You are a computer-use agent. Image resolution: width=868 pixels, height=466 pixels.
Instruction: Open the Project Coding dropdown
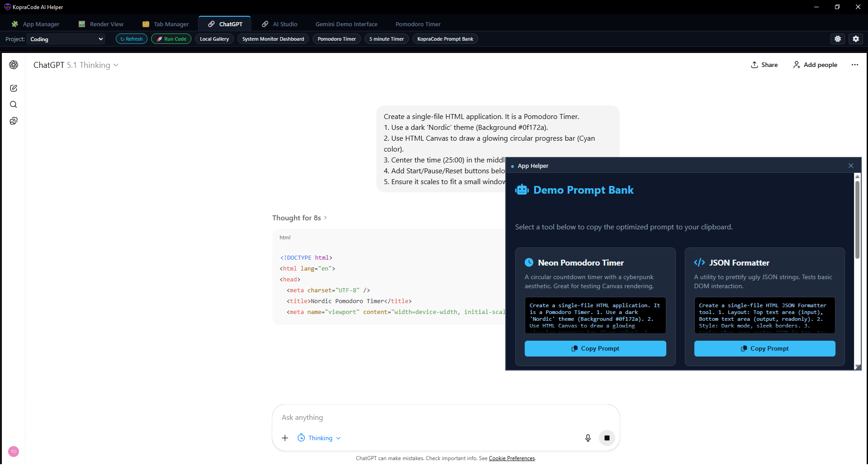click(x=66, y=39)
